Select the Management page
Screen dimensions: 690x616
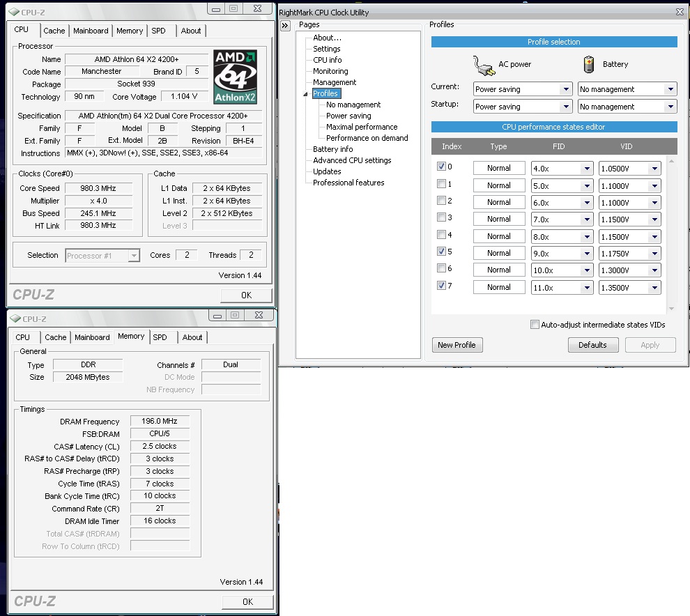click(x=335, y=82)
